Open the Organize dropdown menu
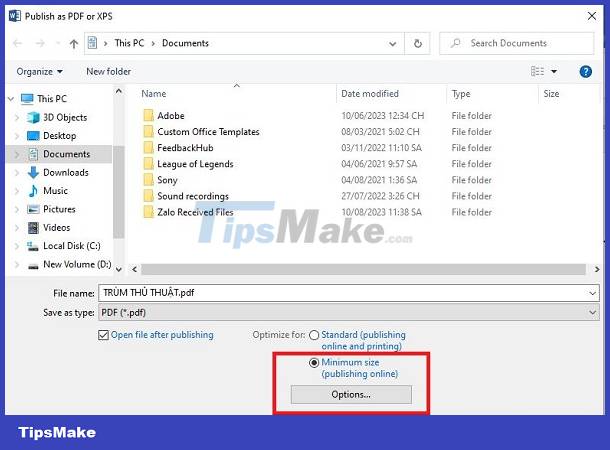 pos(39,72)
